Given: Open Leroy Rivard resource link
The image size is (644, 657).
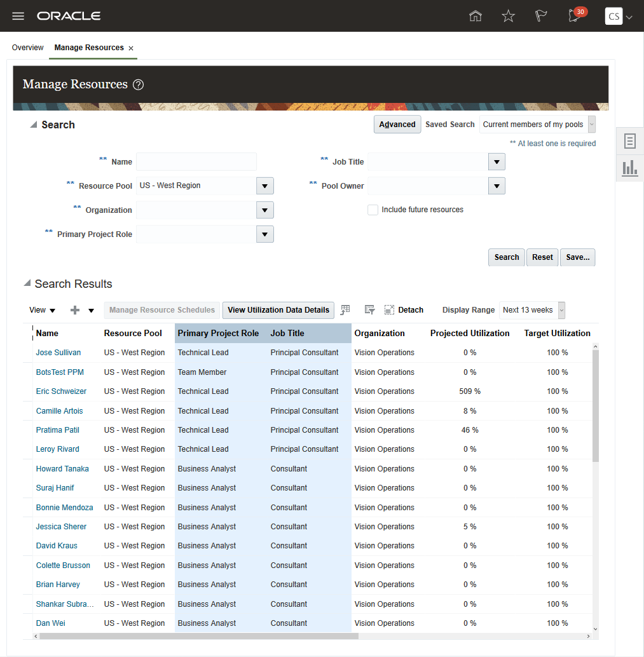Looking at the screenshot, I should click(57, 449).
